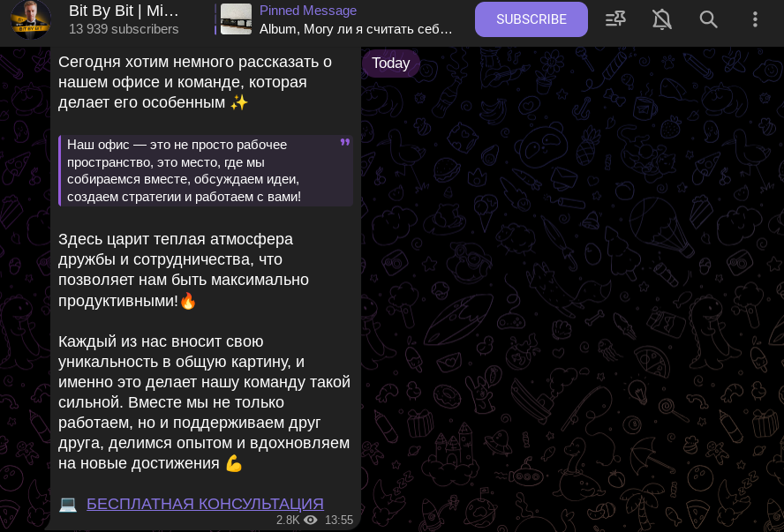This screenshot has width=784, height=532.
Task: Click the 13:55 message timestamp
Action: (x=339, y=520)
